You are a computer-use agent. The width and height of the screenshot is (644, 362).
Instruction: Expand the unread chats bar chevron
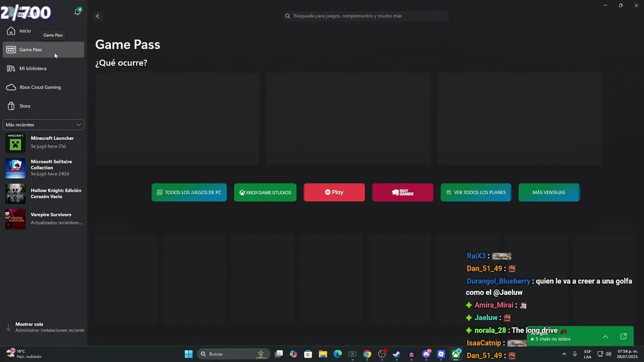pos(605,337)
